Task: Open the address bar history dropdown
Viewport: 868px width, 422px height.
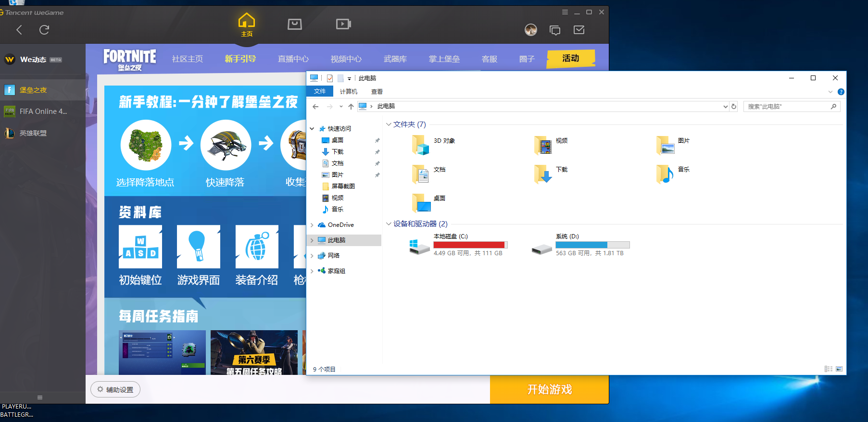Action: pyautogui.click(x=725, y=107)
